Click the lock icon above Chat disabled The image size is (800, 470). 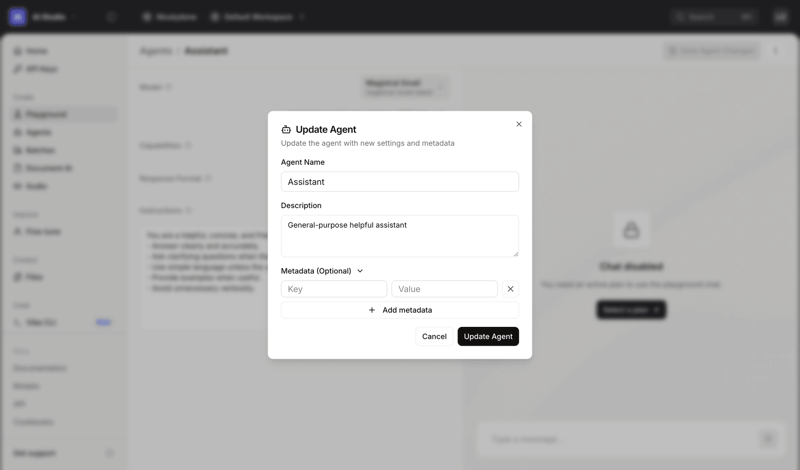[x=631, y=231]
